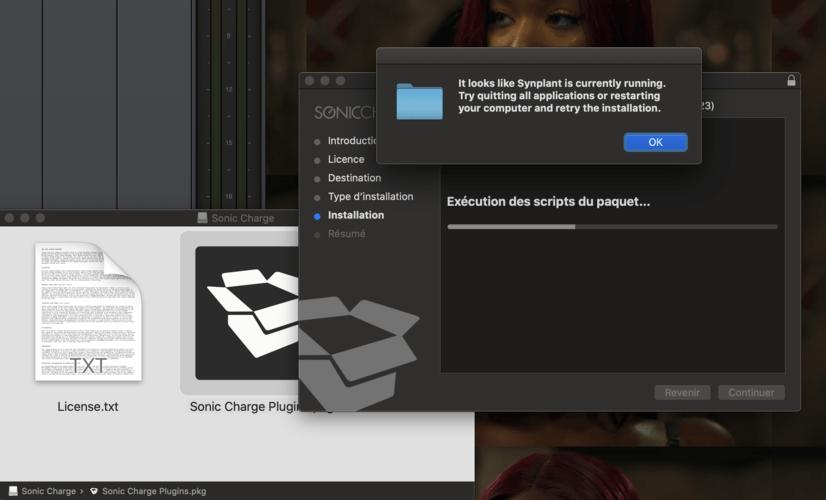Select the Sonic Charge Plugins package icon
826x500 pixels.
tap(247, 313)
